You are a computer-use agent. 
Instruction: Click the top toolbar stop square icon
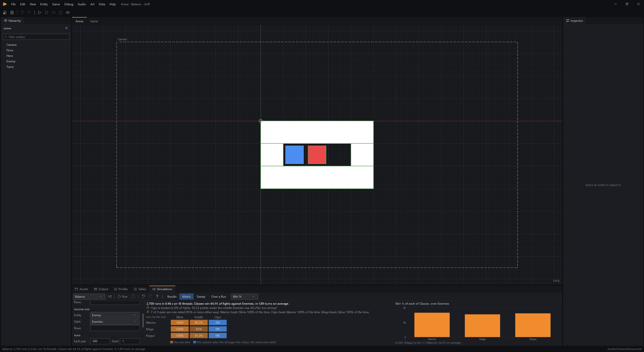pos(60,12)
